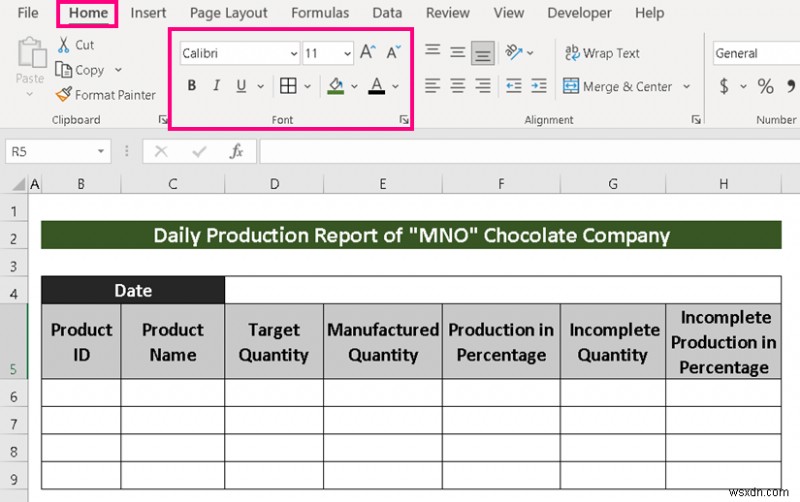Increase font size with the larger A
The width and height of the screenshot is (800, 502).
tap(367, 53)
